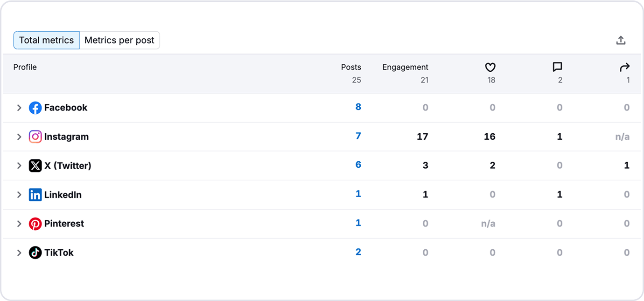The image size is (644, 301).
Task: Click the LinkedIn platform icon
Action: click(x=35, y=195)
